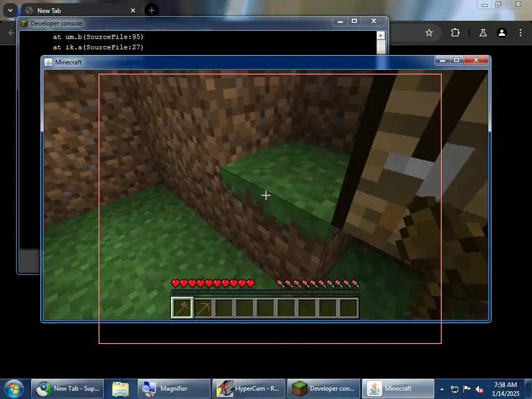532x399 pixels.
Task: Select the shovel in the first hotbar slot
Action: 182,308
